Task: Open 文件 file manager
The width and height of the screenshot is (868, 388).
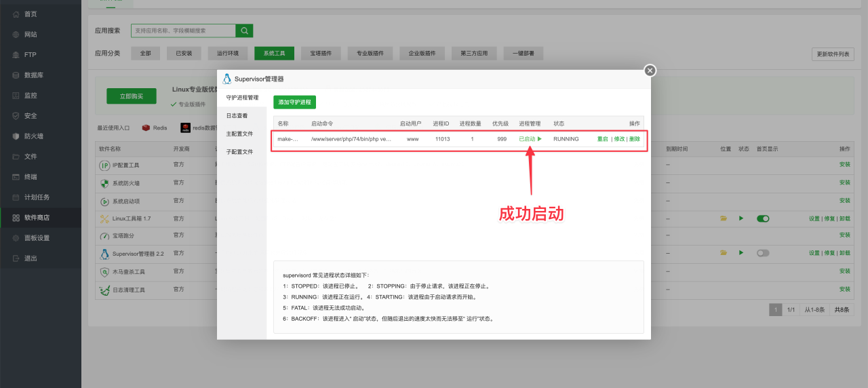Action: coord(31,156)
